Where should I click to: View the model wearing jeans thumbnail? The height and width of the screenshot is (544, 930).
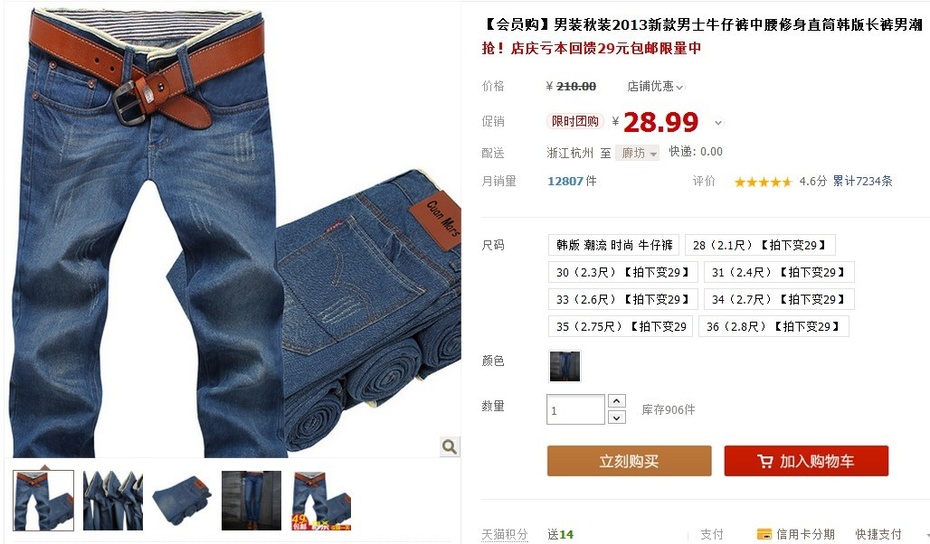click(251, 500)
